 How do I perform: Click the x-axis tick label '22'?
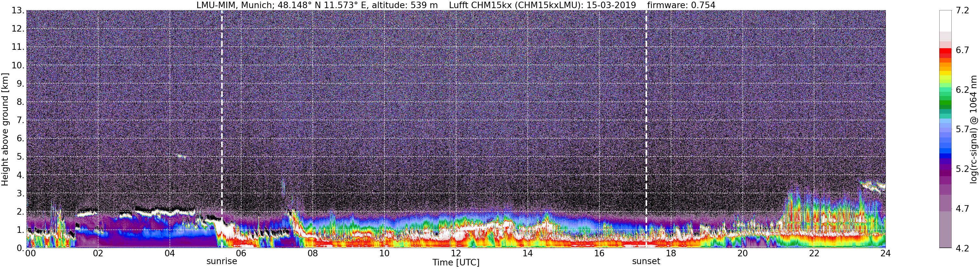coord(814,253)
